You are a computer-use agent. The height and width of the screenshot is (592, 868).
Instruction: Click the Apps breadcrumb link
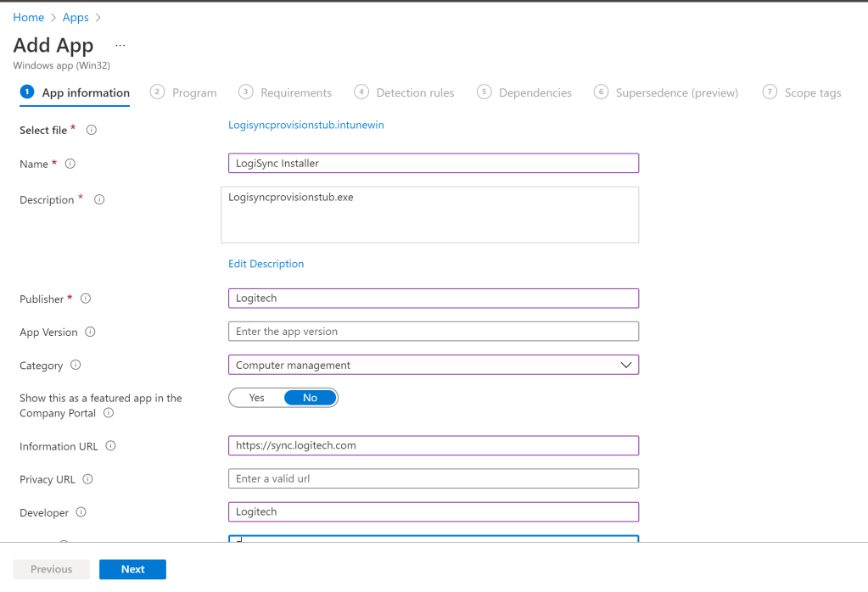pos(76,17)
